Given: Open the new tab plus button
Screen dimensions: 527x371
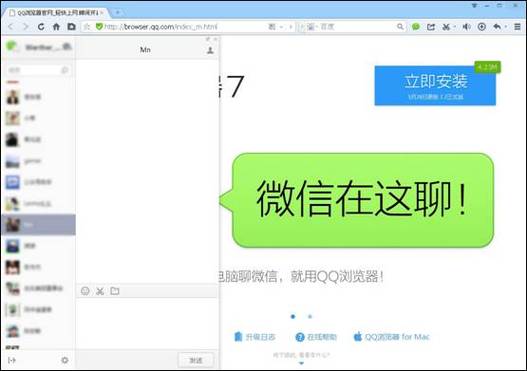Looking at the screenshot, I should pyautogui.click(x=118, y=12).
